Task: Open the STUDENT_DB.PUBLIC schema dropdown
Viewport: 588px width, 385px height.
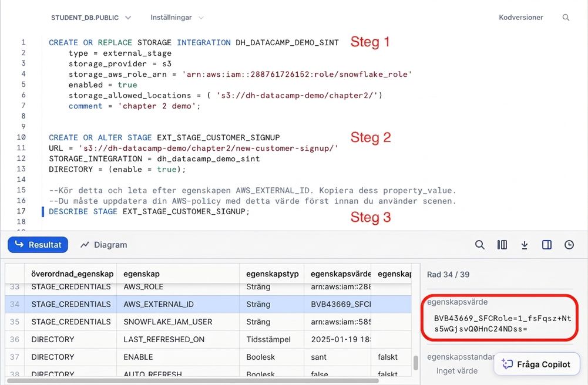Action: 90,18
